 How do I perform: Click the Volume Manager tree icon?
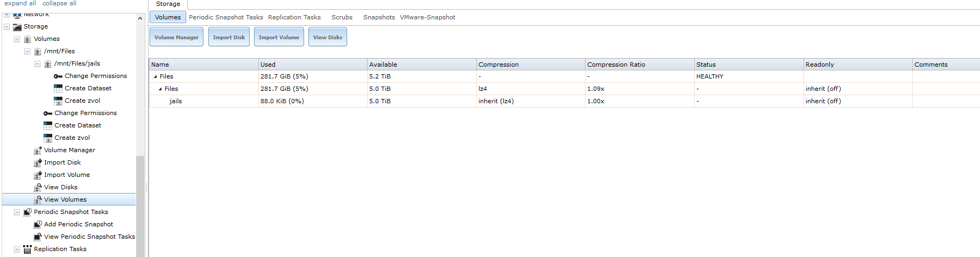(38, 150)
